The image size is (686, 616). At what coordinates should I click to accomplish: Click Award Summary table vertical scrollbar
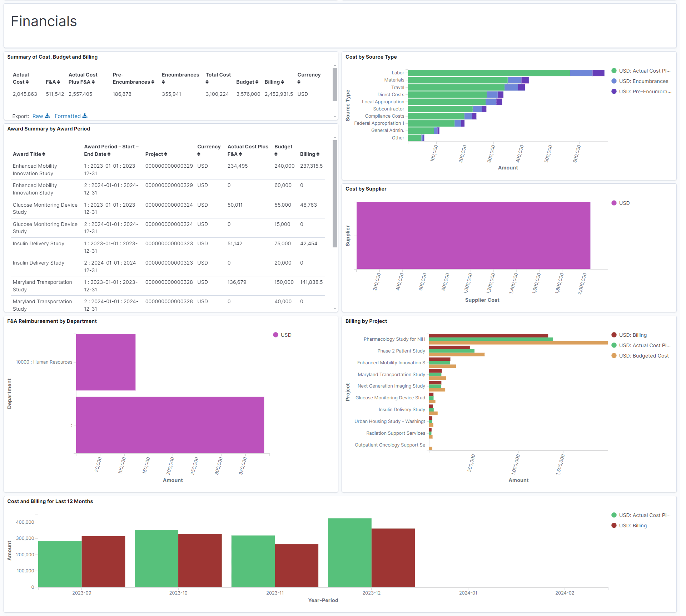click(x=335, y=193)
